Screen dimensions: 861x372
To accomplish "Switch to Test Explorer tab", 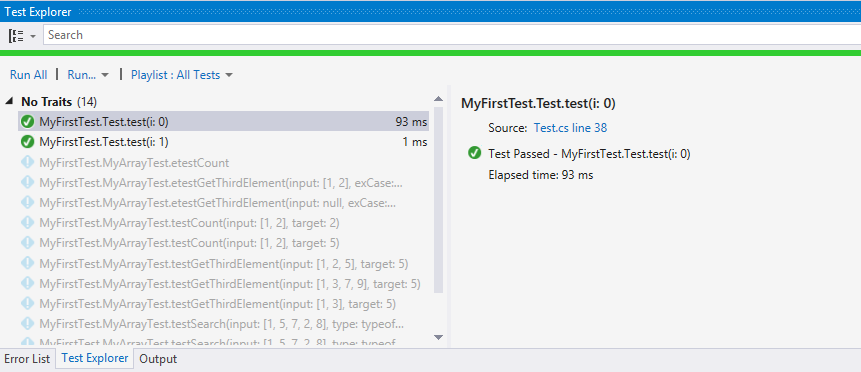I will 94,358.
